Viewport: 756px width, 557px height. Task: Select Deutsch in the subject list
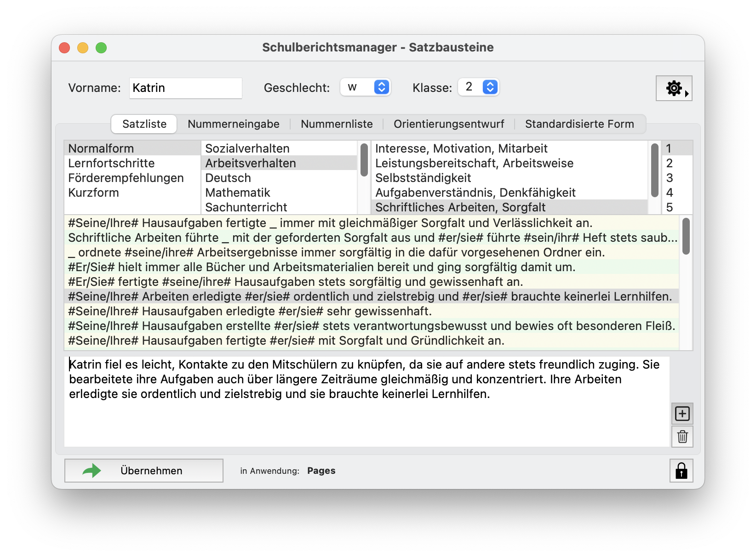(228, 178)
